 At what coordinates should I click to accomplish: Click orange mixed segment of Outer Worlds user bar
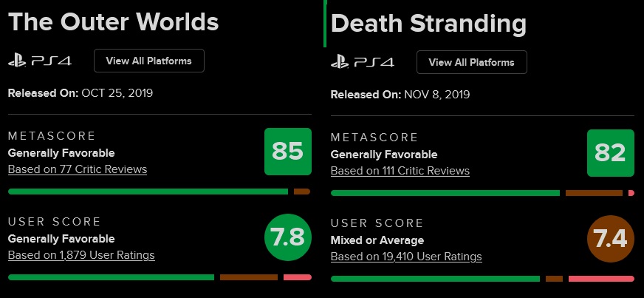[x=249, y=277]
